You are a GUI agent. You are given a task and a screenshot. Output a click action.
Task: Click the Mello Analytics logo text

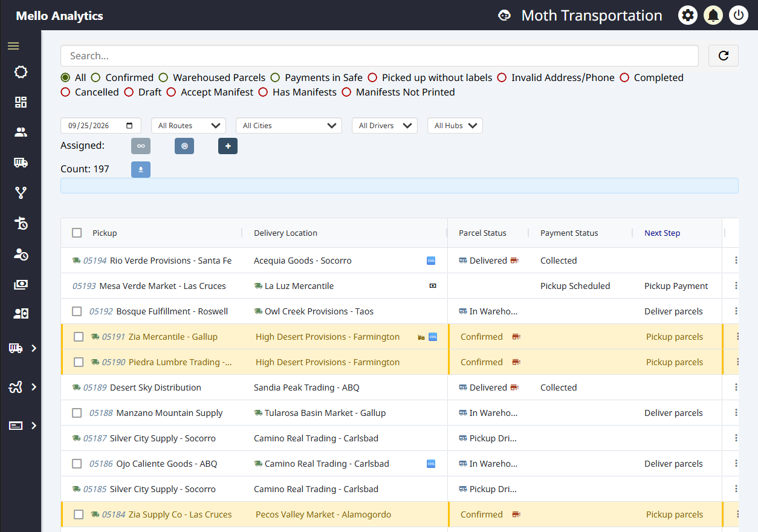(59, 16)
